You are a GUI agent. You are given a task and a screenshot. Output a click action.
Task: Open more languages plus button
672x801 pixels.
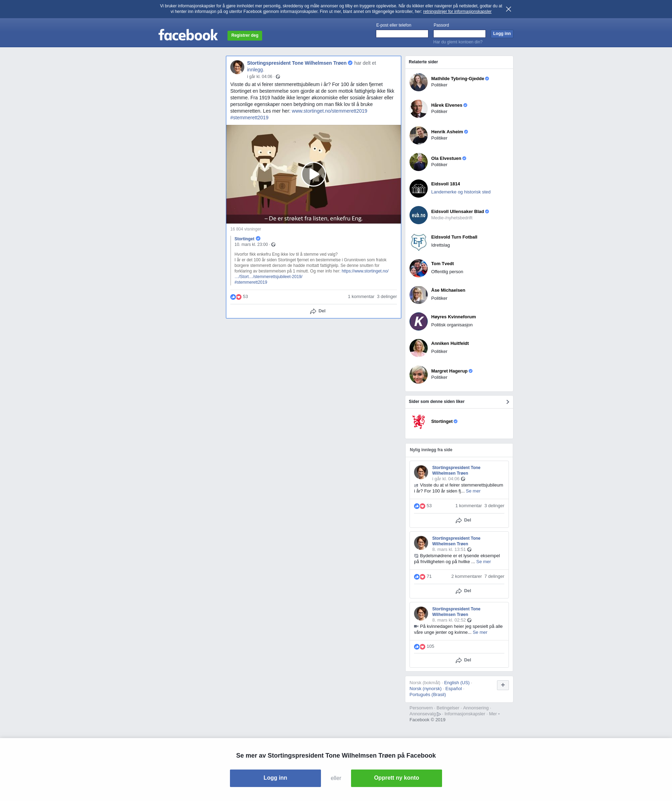503,685
